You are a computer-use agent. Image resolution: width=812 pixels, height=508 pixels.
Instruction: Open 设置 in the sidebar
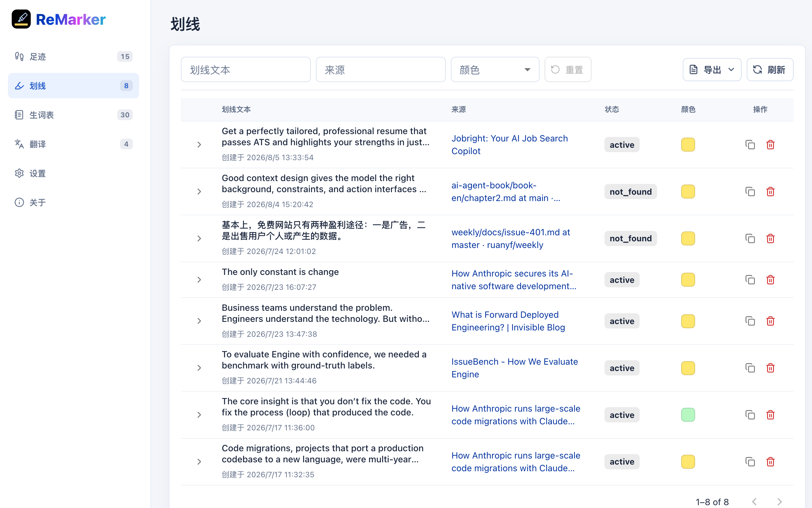(74, 173)
